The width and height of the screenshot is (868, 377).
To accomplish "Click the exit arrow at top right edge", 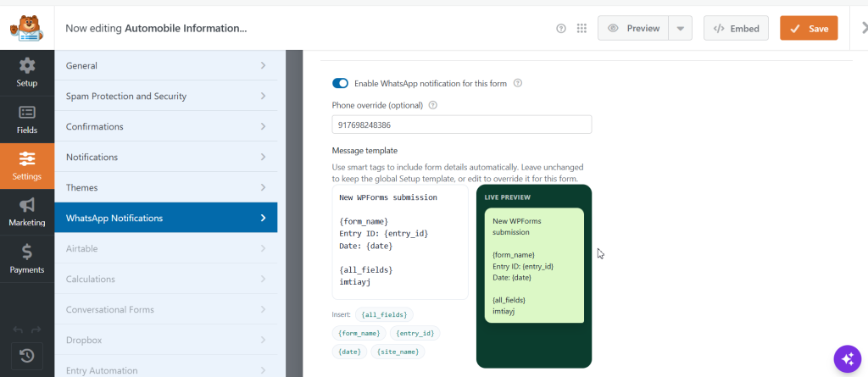I will tap(864, 28).
